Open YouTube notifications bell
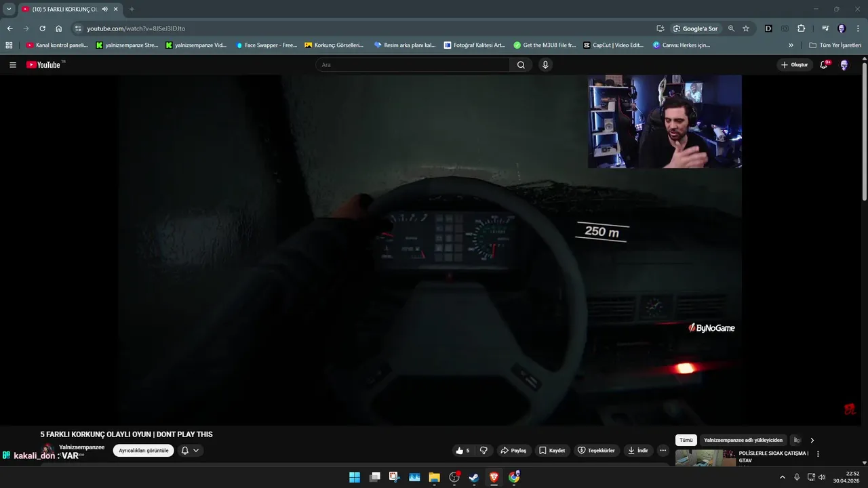This screenshot has height=488, width=868. coord(825,65)
